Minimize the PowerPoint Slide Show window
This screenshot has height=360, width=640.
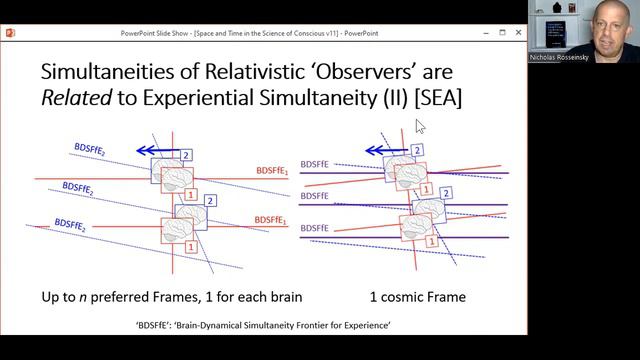pos(486,33)
